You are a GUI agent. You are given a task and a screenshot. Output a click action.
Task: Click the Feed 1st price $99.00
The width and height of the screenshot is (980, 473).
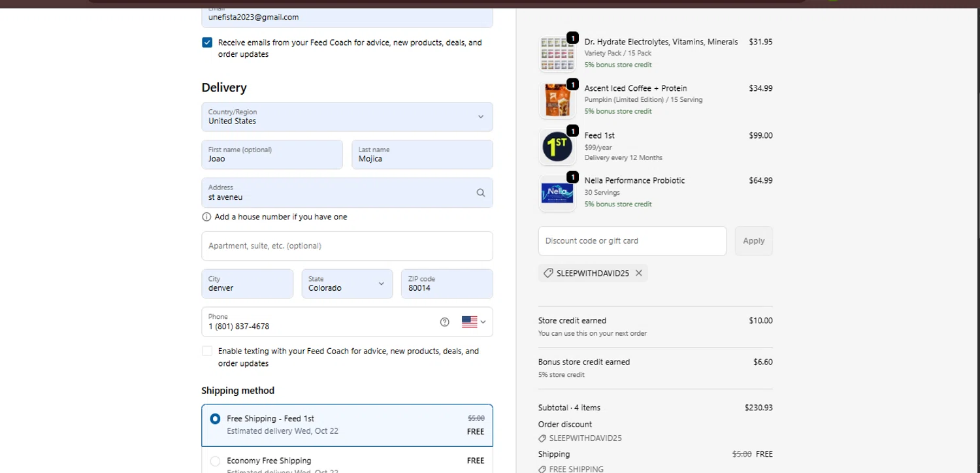(x=760, y=136)
